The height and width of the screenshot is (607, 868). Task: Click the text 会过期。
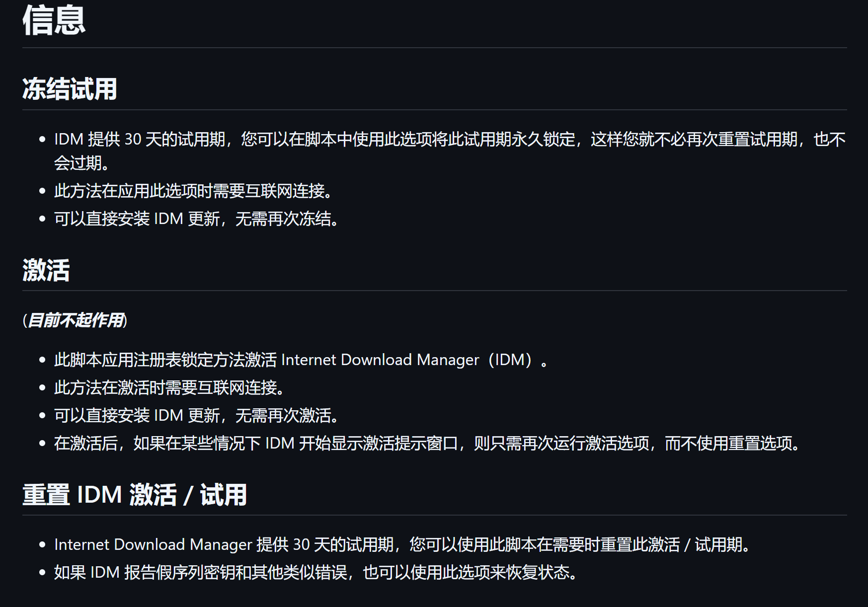82,163
